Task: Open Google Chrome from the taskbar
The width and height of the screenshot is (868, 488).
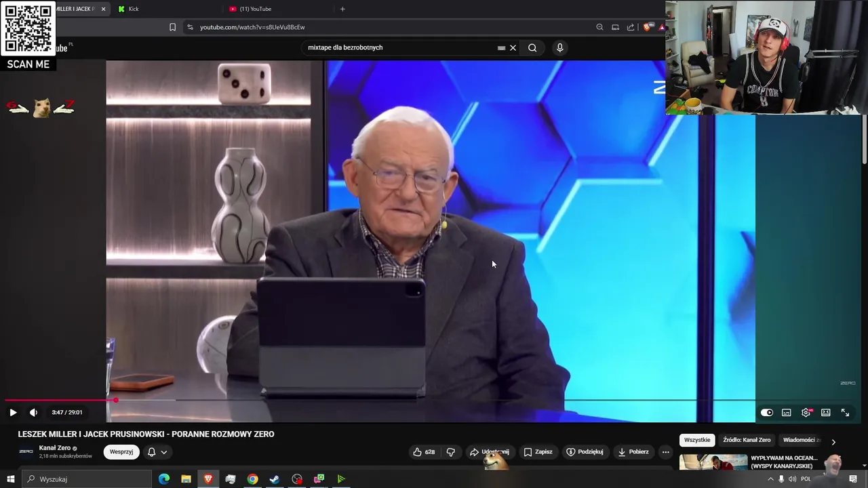Action: coord(252,479)
